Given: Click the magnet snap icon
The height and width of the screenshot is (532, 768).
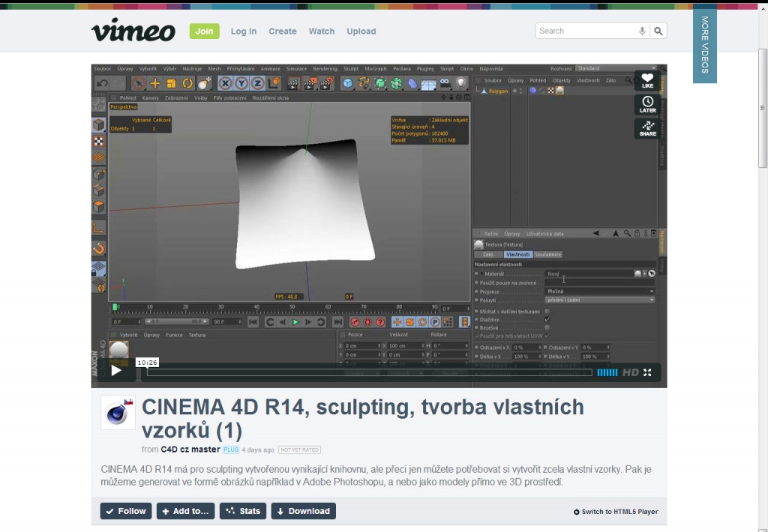Looking at the screenshot, I should click(x=99, y=249).
